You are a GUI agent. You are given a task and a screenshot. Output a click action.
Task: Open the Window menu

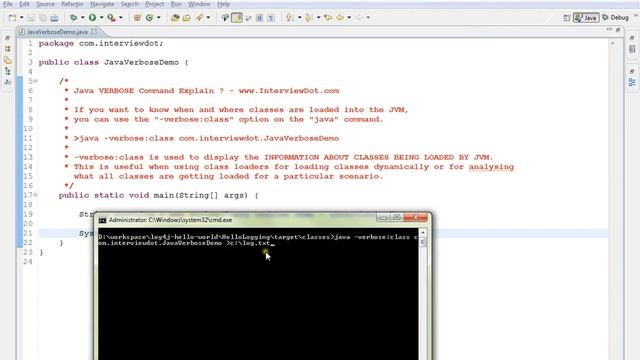pyautogui.click(x=199, y=4)
